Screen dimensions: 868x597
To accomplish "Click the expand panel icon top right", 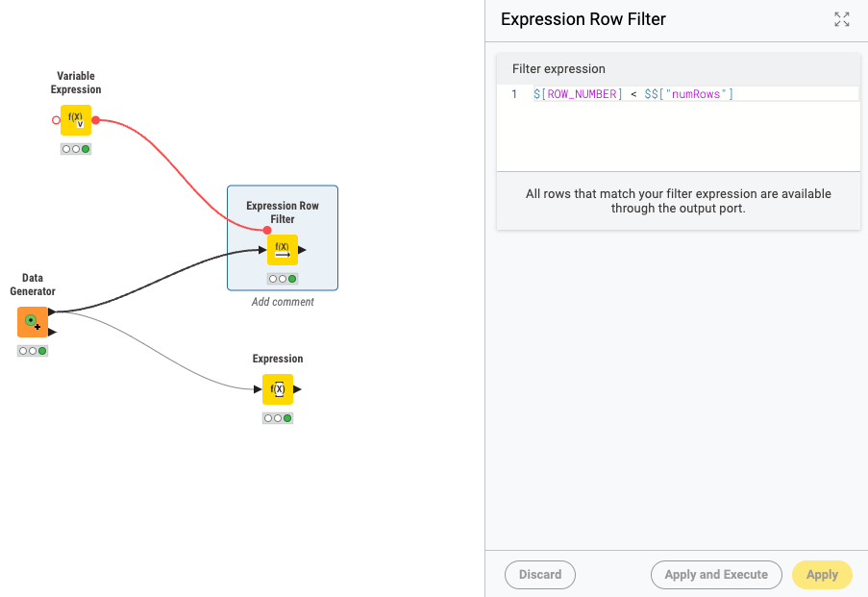I will (x=841, y=19).
